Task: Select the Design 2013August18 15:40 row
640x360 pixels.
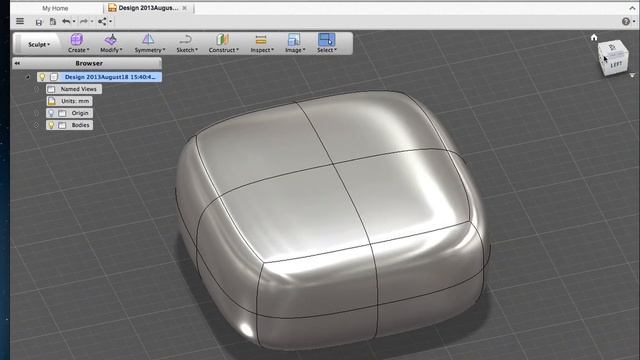Action: coord(99,77)
